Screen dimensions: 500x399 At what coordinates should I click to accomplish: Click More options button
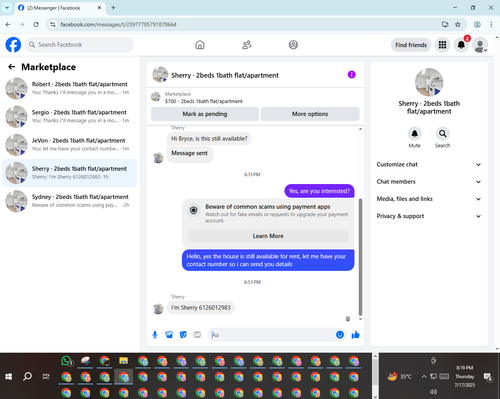[x=310, y=114]
